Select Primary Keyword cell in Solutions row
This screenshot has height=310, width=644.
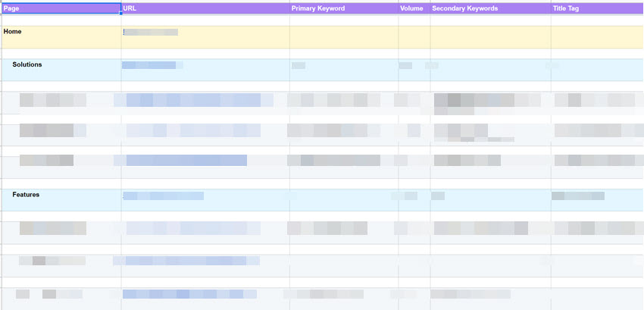click(344, 70)
